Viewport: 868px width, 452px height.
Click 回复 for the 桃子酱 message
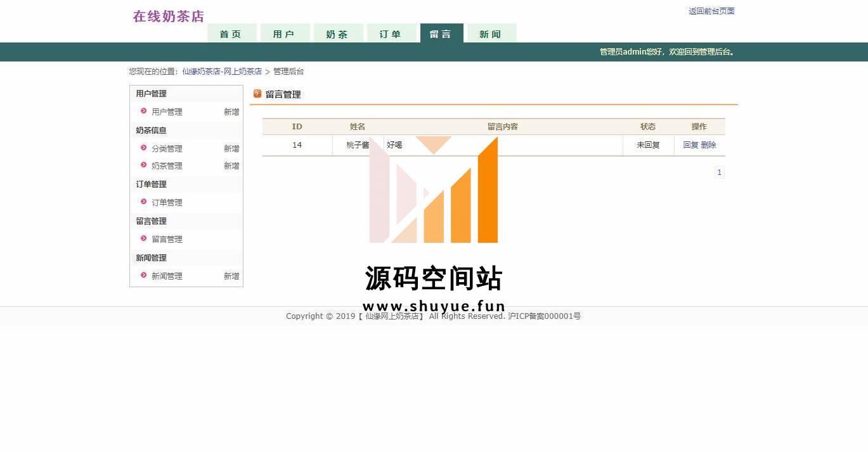[x=690, y=145]
